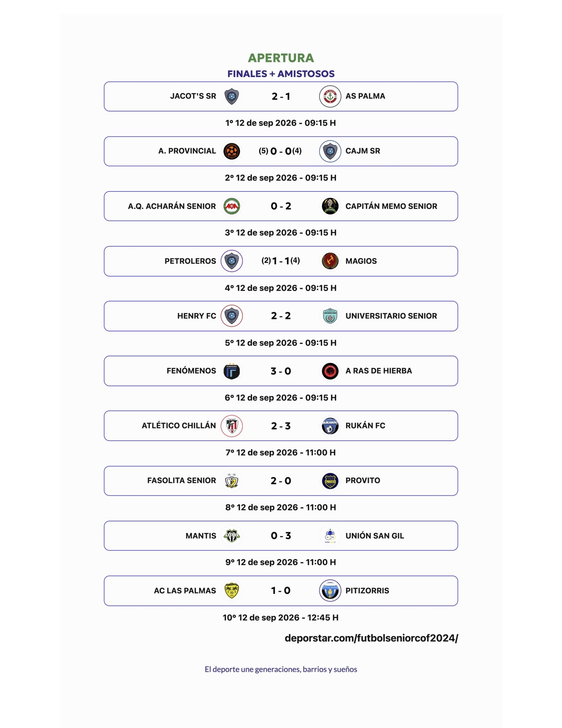The image size is (562, 728).
Task: Select the Henry FC 2 - 2 score
Action: click(x=281, y=316)
